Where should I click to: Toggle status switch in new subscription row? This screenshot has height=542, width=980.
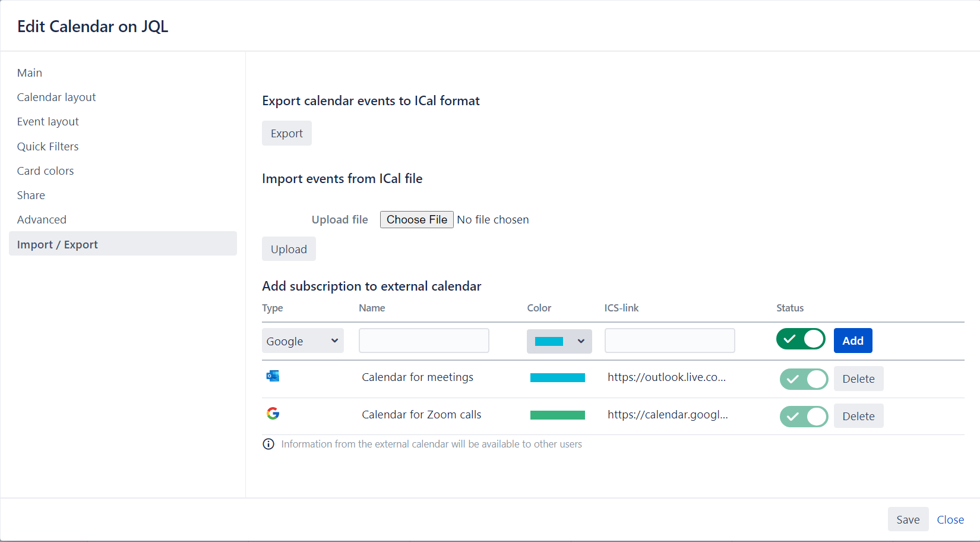pyautogui.click(x=800, y=339)
